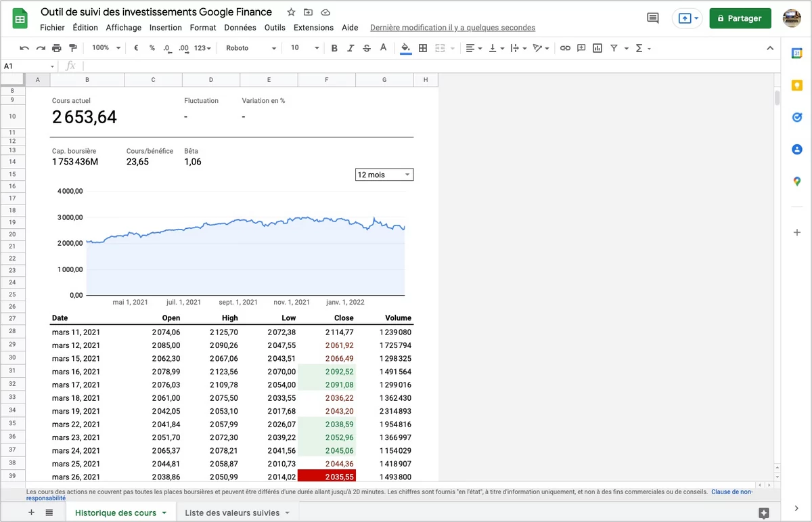Screen dimensions: 812x522
Task: Print the spreadsheet with printer icon
Action: click(57, 48)
